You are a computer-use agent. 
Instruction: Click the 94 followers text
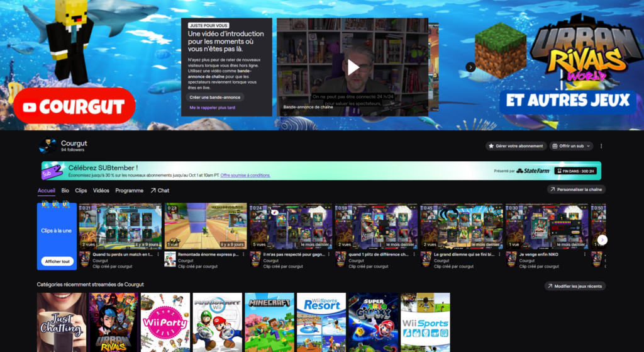(x=73, y=150)
